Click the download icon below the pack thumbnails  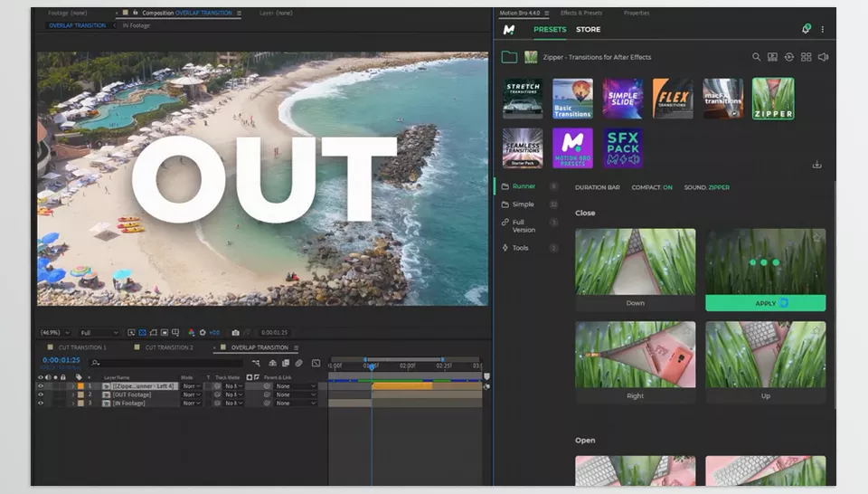(816, 165)
